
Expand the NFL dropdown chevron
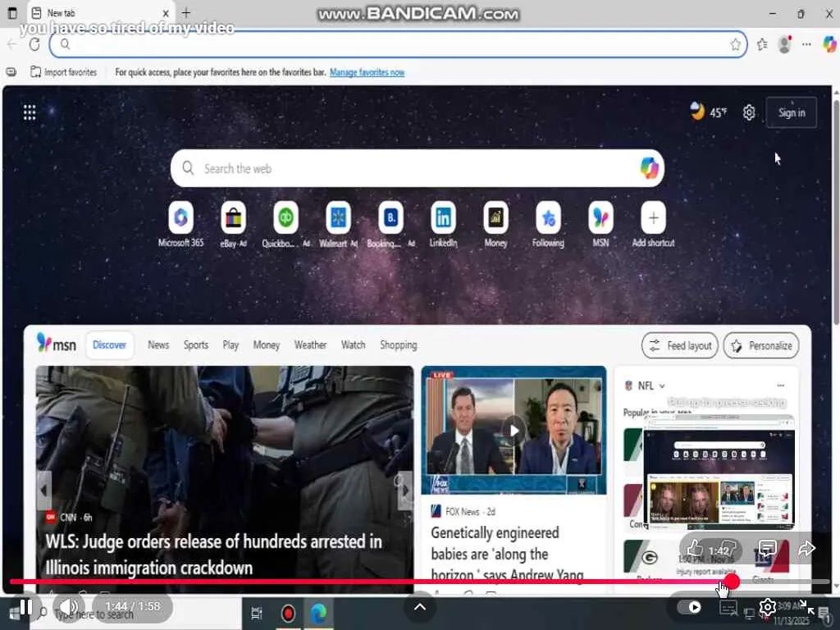(662, 386)
